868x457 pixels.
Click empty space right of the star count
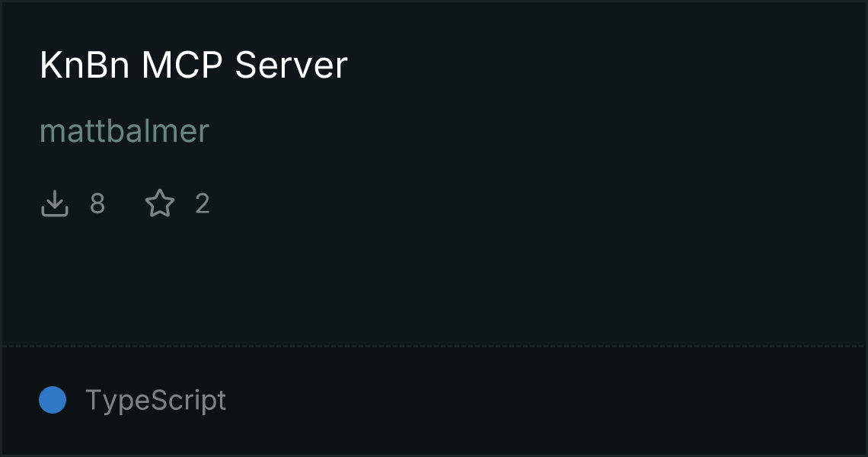[498, 203]
